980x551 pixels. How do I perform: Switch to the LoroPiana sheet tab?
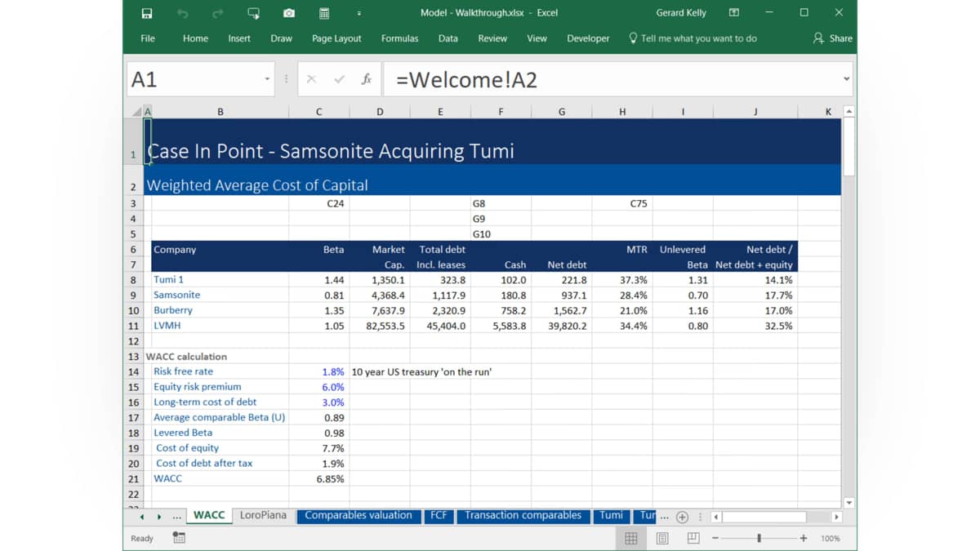click(x=263, y=515)
